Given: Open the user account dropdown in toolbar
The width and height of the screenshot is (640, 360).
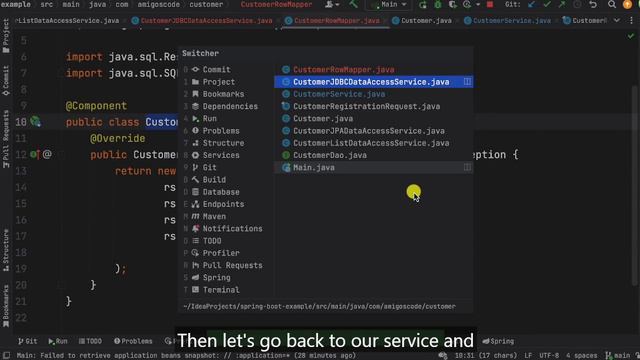Looking at the screenshot, I should point(332,4).
